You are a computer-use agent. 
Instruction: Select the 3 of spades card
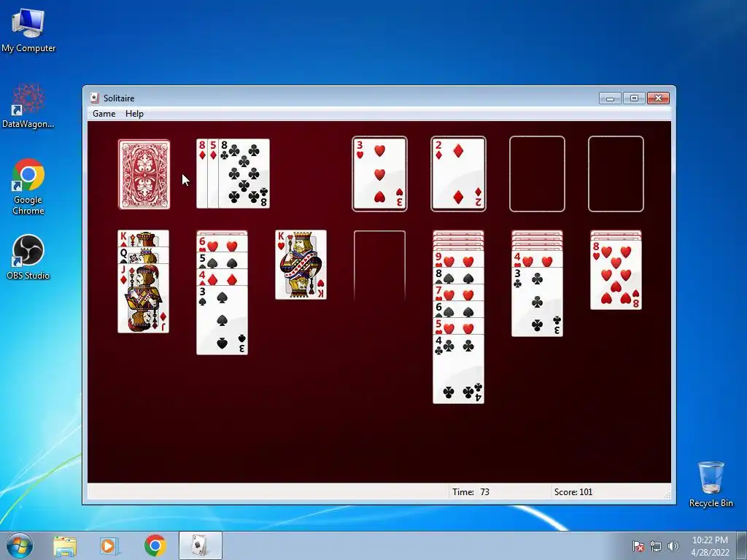(222, 320)
